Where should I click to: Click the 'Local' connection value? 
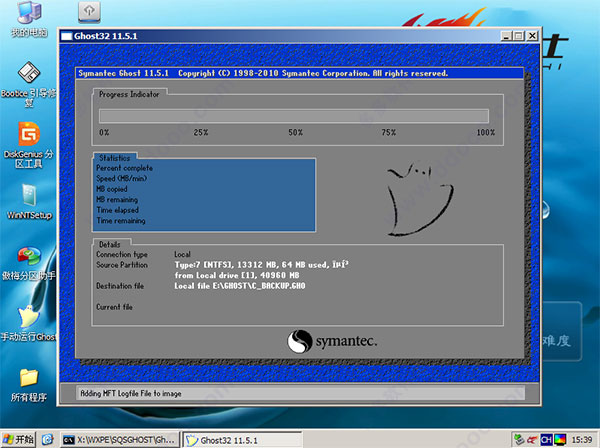click(183, 254)
